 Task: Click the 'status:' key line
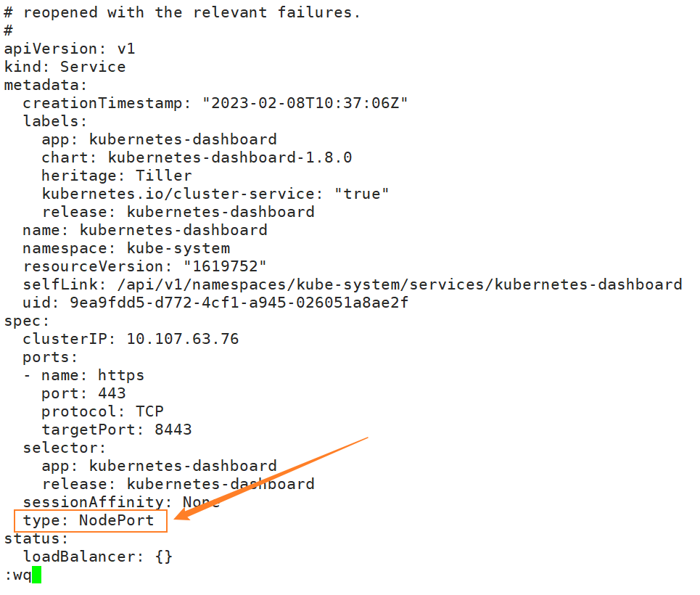[x=36, y=538]
